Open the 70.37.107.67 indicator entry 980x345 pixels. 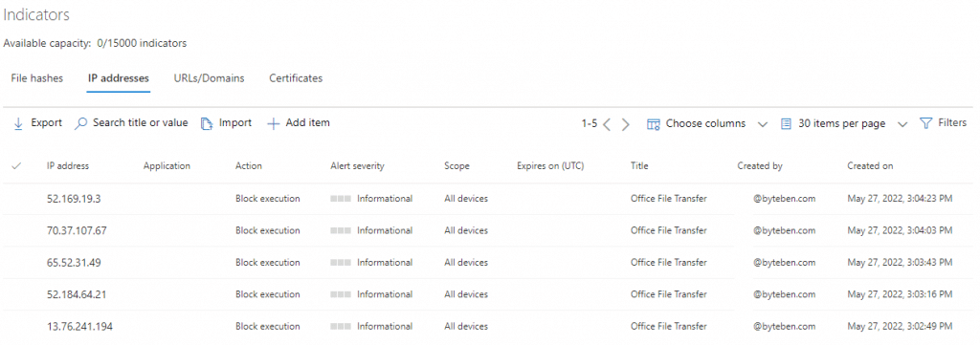click(77, 230)
